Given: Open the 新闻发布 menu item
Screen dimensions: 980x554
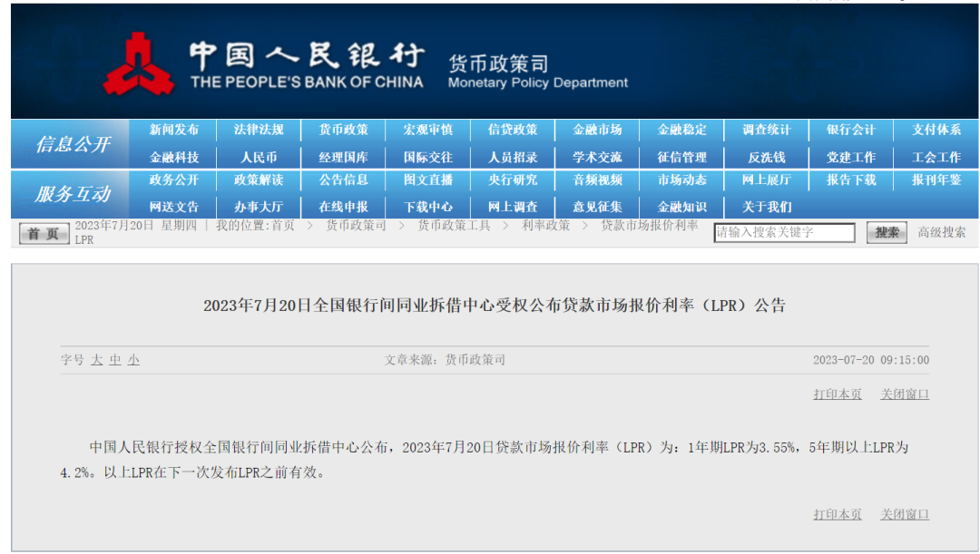Looking at the screenshot, I should click(x=178, y=130).
